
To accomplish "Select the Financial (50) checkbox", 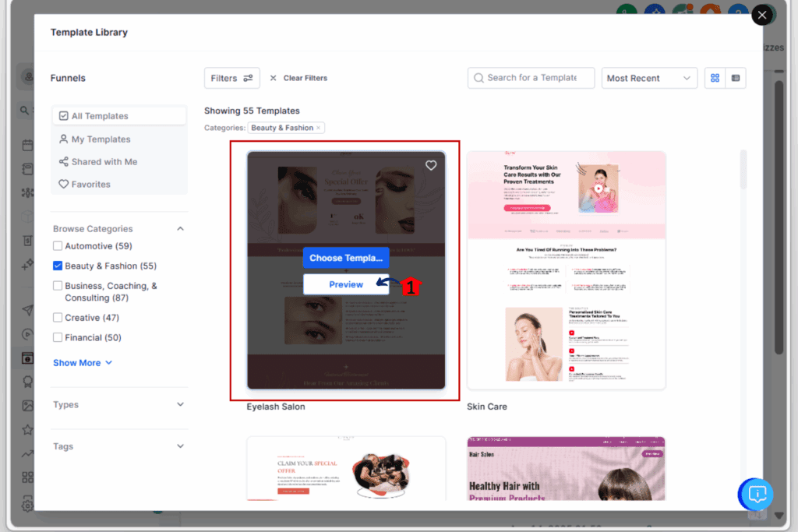I will [58, 337].
